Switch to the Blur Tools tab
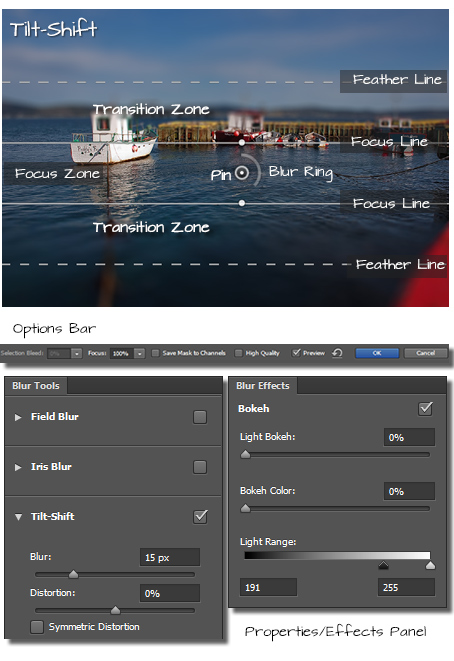The width and height of the screenshot is (454, 661). pyautogui.click(x=36, y=386)
